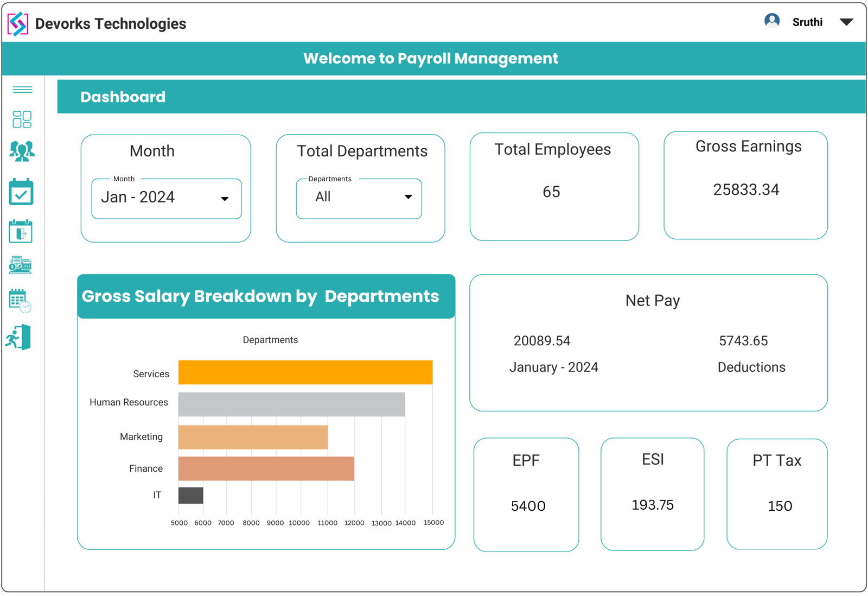Open the leave management icon
The width and height of the screenshot is (868, 596).
point(22,231)
